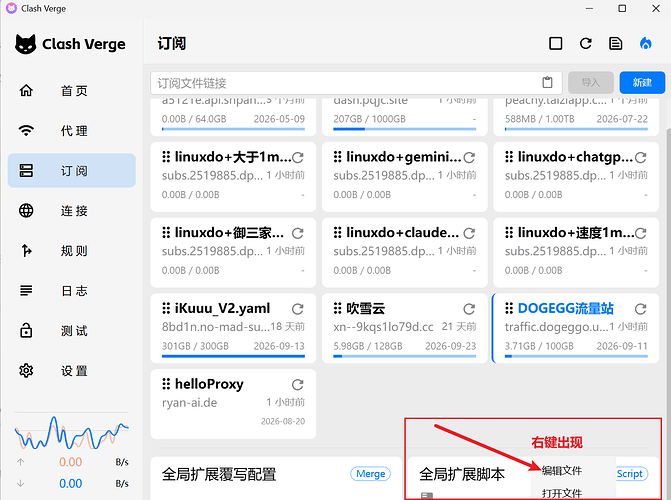Click the rules branch arrow icon
Image resolution: width=671 pixels, height=500 pixels.
click(26, 250)
